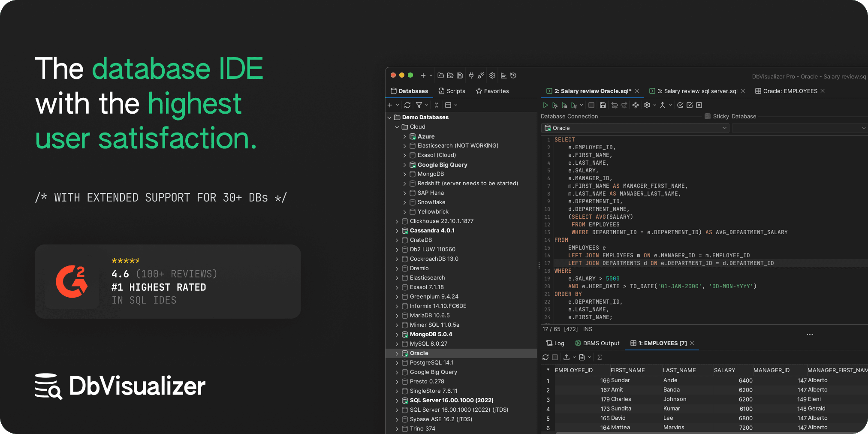
Task: Refresh the EMPLOYEES result grid
Action: [x=546, y=357]
